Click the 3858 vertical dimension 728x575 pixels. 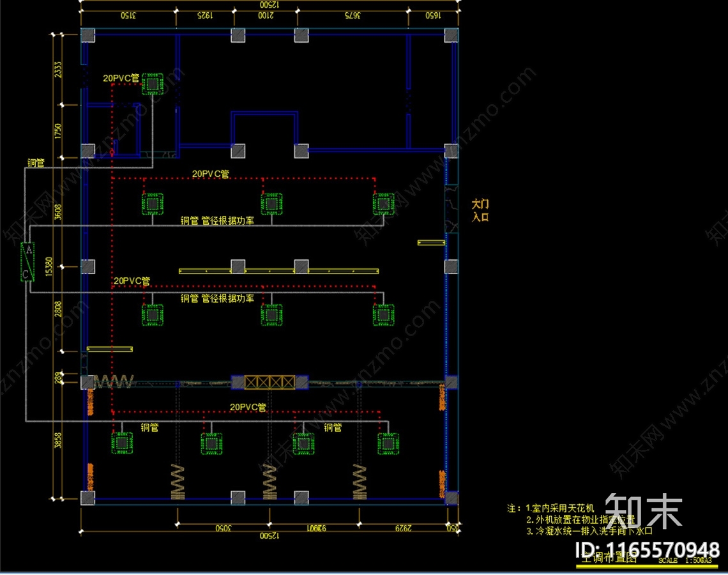[x=57, y=440]
